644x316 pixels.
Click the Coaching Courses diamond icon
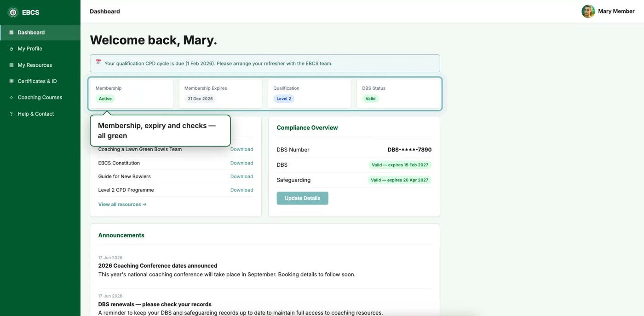click(x=11, y=98)
